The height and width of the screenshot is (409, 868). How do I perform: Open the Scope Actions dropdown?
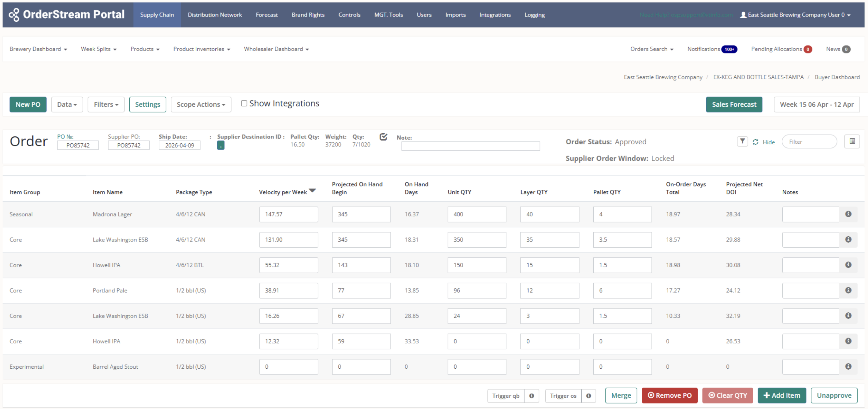(x=201, y=105)
